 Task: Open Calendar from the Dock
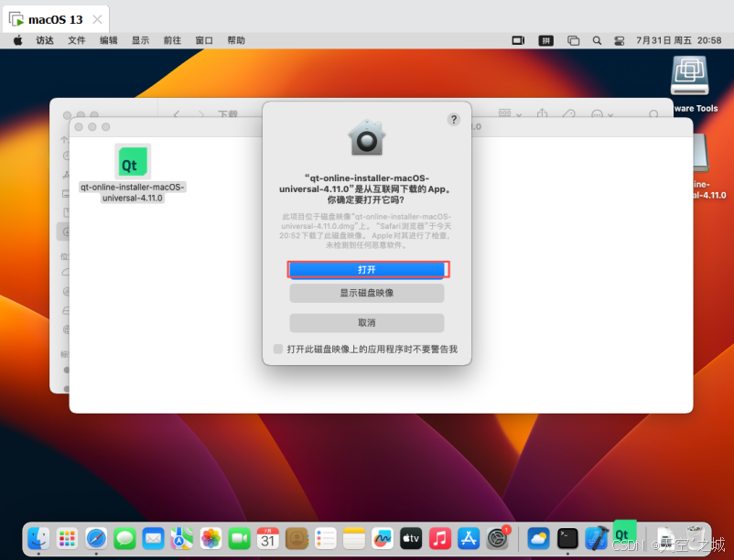click(268, 539)
